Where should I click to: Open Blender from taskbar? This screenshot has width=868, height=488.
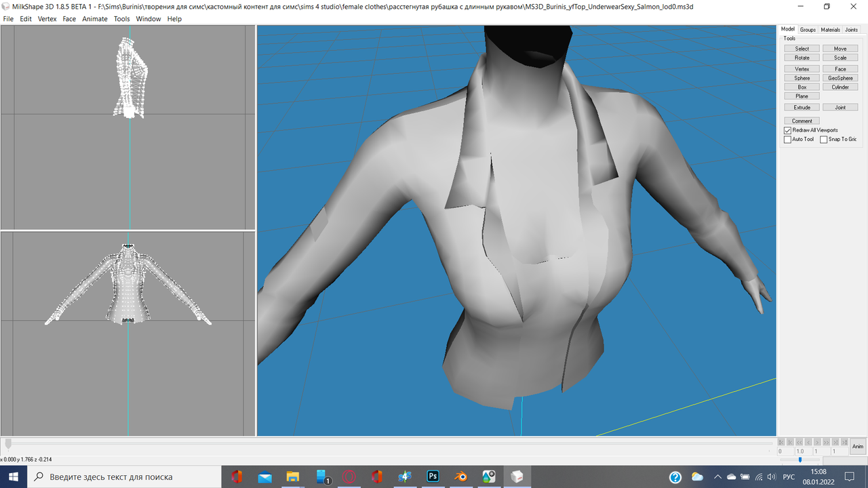pos(461,477)
